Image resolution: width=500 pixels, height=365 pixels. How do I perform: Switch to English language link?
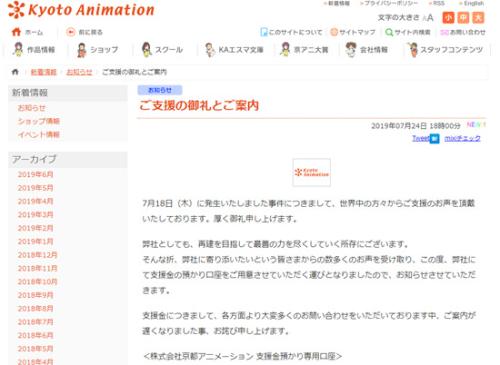[x=472, y=3]
